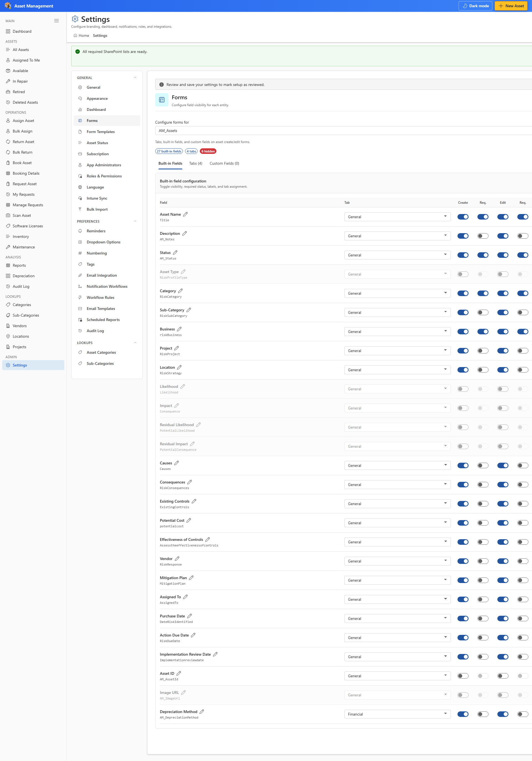Image resolution: width=532 pixels, height=761 pixels.
Task: Click pencil icon next to Consequences
Action: [x=190, y=482]
